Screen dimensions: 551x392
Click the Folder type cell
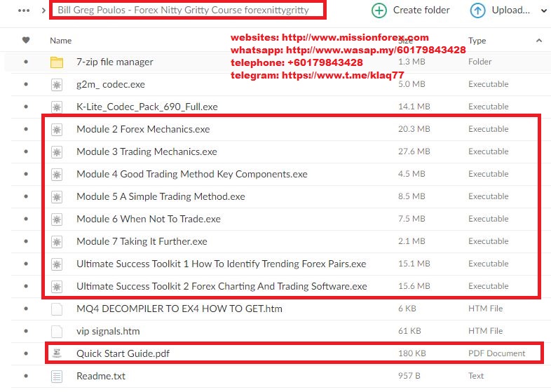pos(479,62)
